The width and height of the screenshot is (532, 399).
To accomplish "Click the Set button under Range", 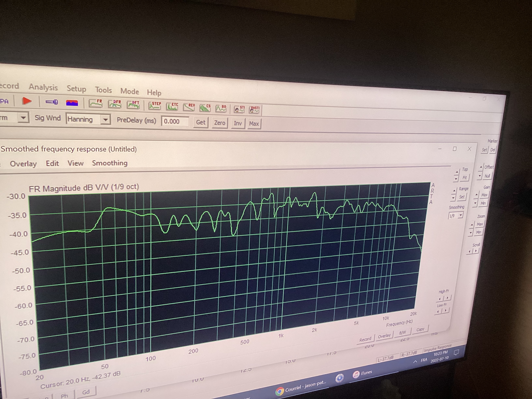I will [x=462, y=197].
